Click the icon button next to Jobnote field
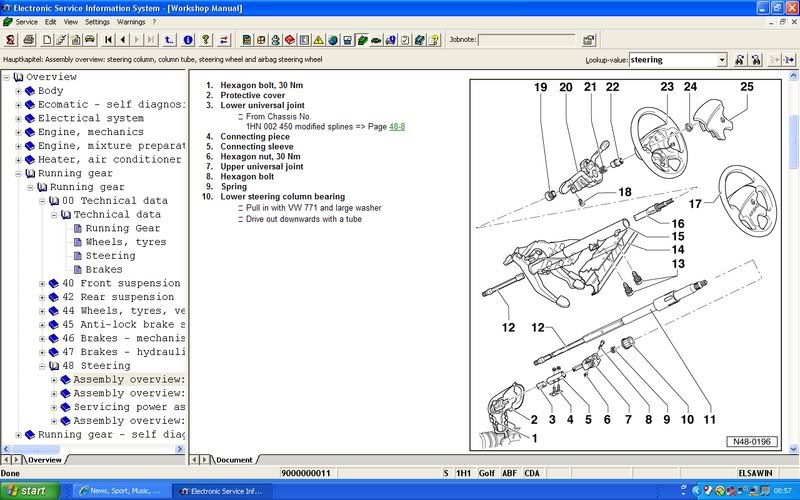800x500 pixels. point(588,40)
